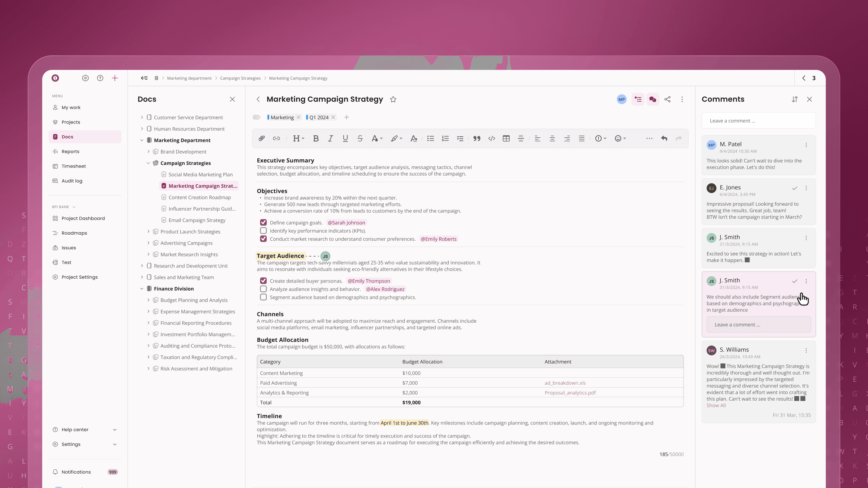Click the undo arrow in the toolbar
This screenshot has height=488, width=868.
pos(664,139)
